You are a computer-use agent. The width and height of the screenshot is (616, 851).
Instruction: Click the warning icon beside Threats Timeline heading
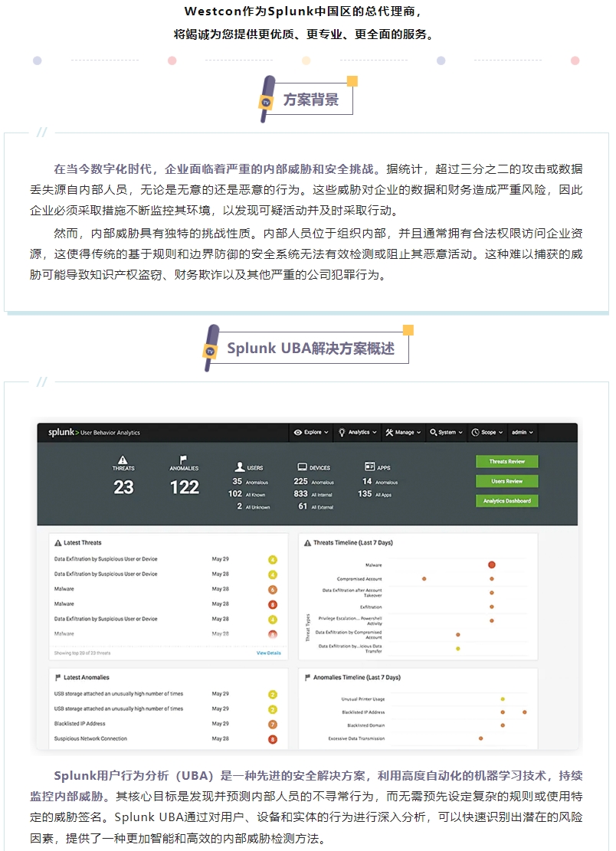click(x=308, y=543)
